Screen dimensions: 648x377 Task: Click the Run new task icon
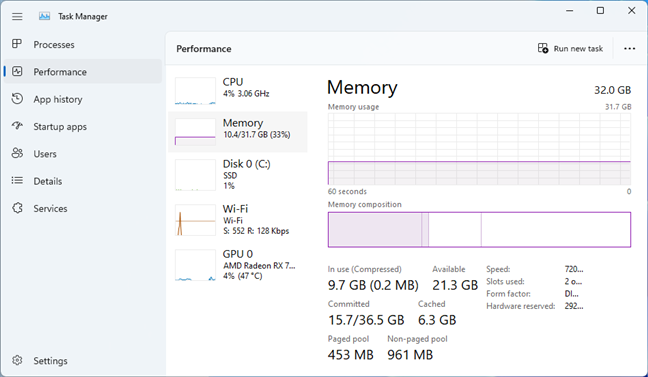click(x=543, y=48)
